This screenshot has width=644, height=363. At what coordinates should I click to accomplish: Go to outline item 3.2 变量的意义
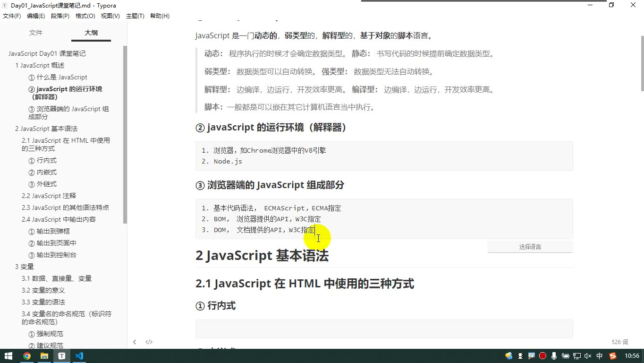pyautogui.click(x=43, y=290)
